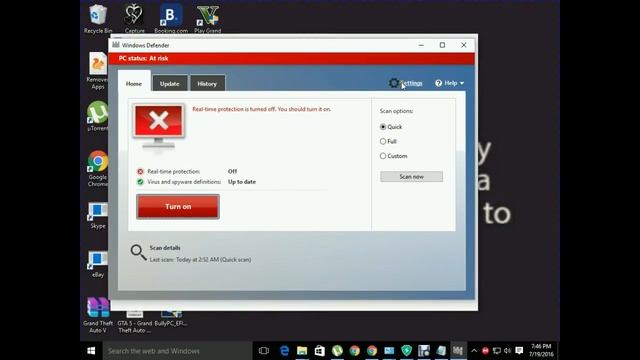Click the Windows Defender title bar icon
This screenshot has height=360, width=640.
tap(116, 45)
